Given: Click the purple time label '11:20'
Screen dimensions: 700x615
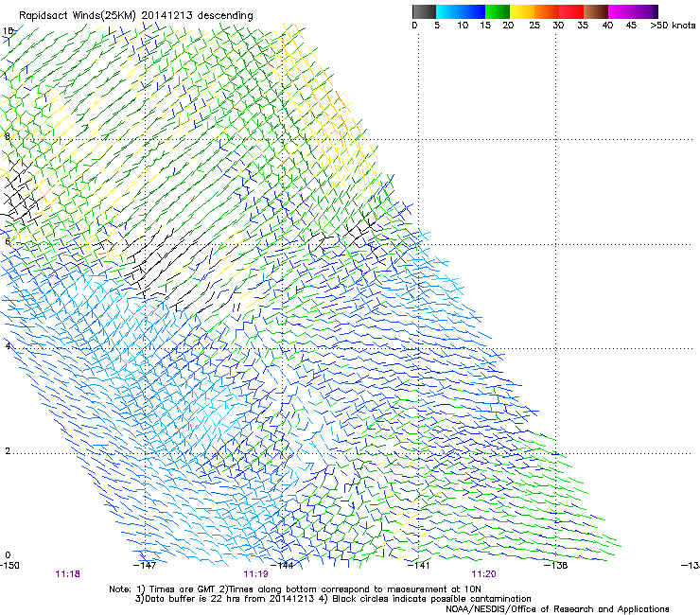Looking at the screenshot, I should [484, 574].
